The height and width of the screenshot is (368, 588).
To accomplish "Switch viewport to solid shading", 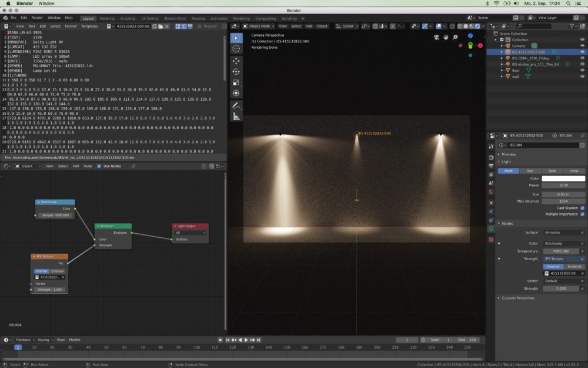I will click(x=466, y=26).
